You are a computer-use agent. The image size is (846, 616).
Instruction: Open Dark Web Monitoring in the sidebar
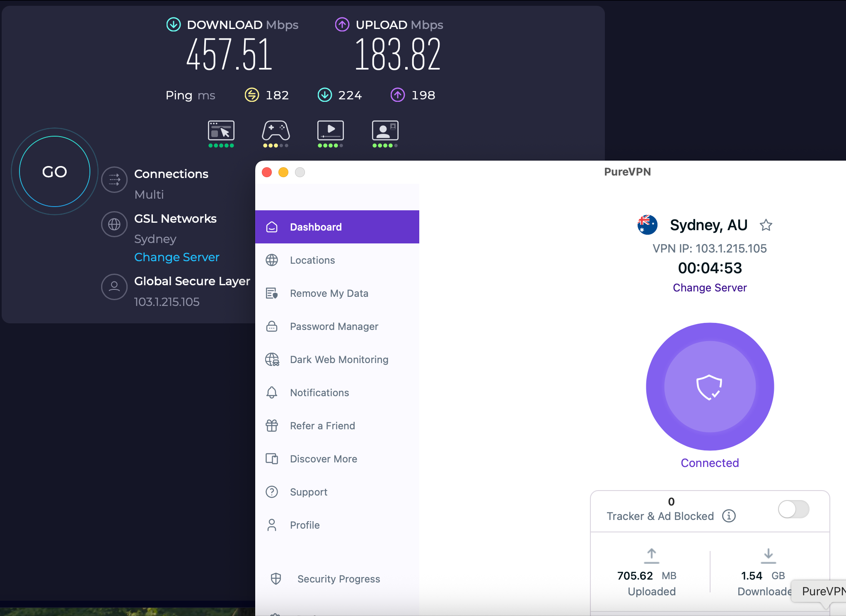pyautogui.click(x=337, y=359)
